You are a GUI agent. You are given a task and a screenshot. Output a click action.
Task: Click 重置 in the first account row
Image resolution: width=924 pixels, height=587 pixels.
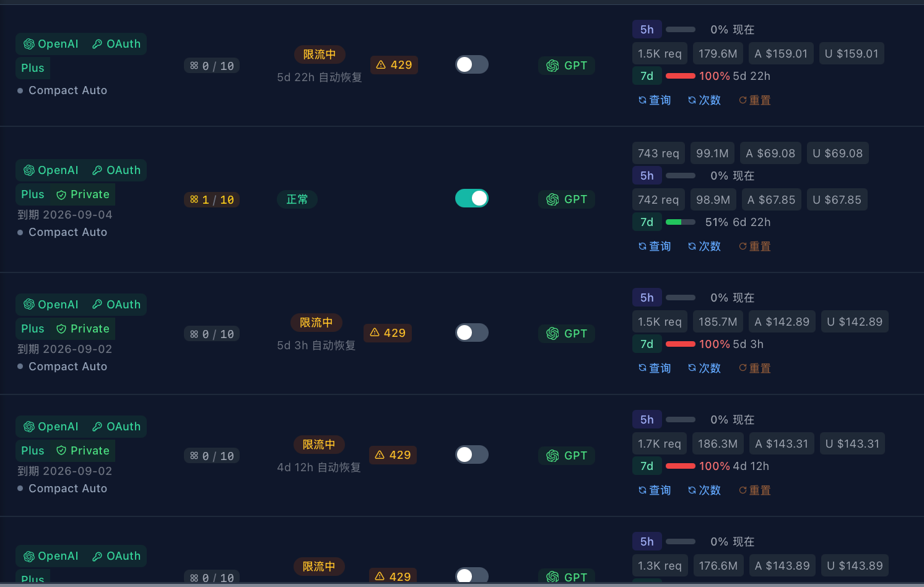755,100
